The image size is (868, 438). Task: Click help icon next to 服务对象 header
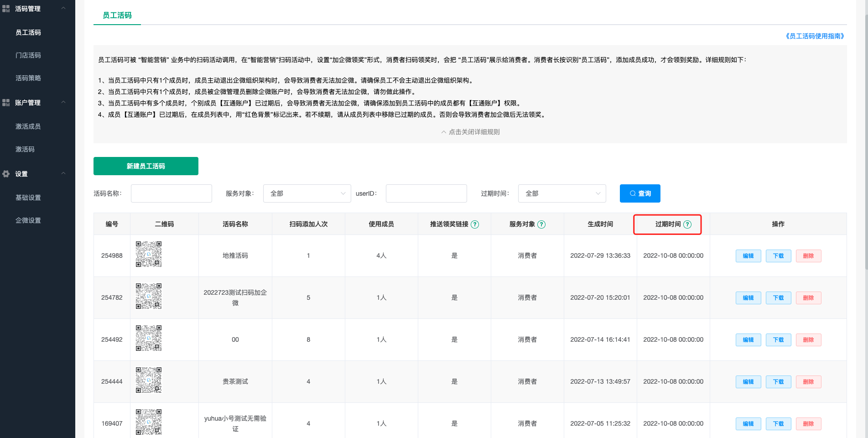[x=541, y=224]
